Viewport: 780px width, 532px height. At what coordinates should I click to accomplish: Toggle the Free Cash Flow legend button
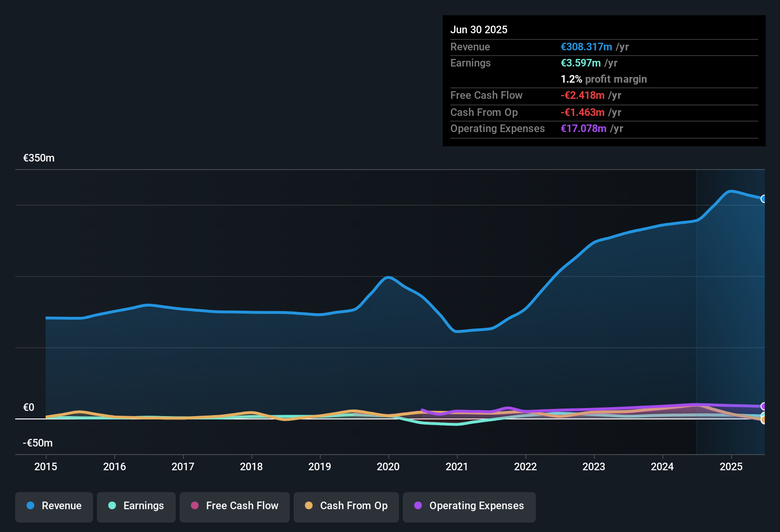(235, 507)
